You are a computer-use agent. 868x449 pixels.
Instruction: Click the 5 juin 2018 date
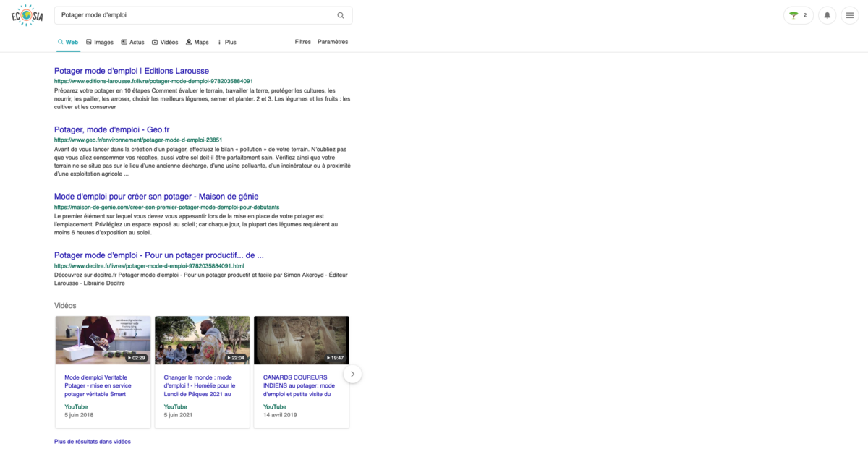pyautogui.click(x=79, y=415)
